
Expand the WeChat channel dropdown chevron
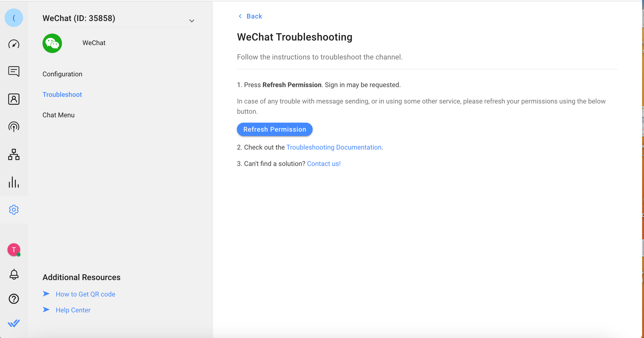tap(192, 21)
